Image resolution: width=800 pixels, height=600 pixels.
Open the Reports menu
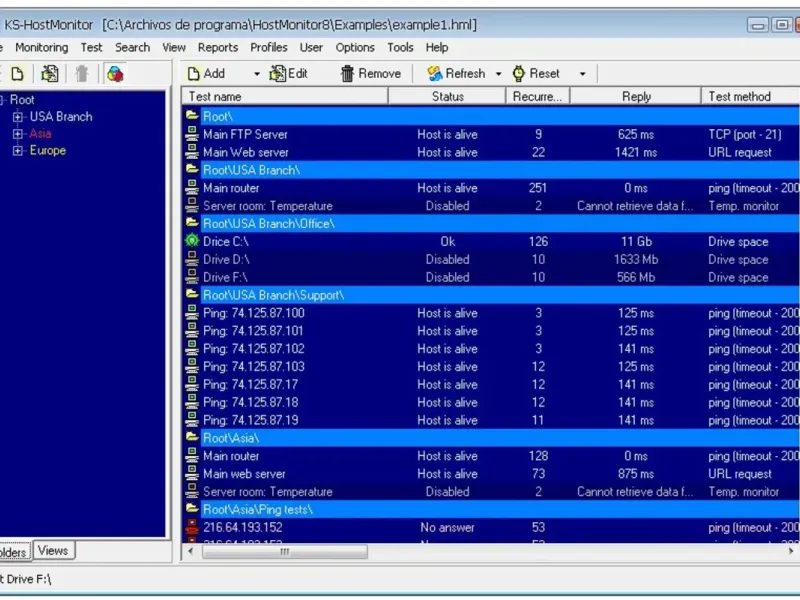[x=217, y=47]
